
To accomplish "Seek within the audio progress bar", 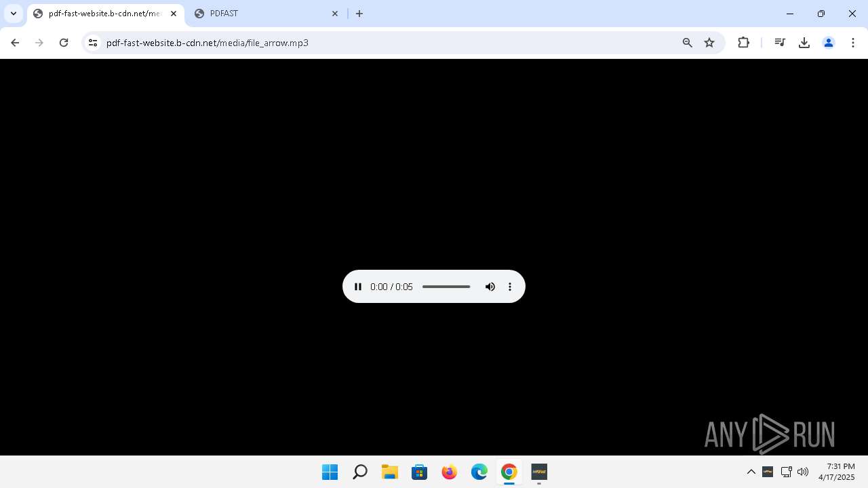I will click(446, 287).
